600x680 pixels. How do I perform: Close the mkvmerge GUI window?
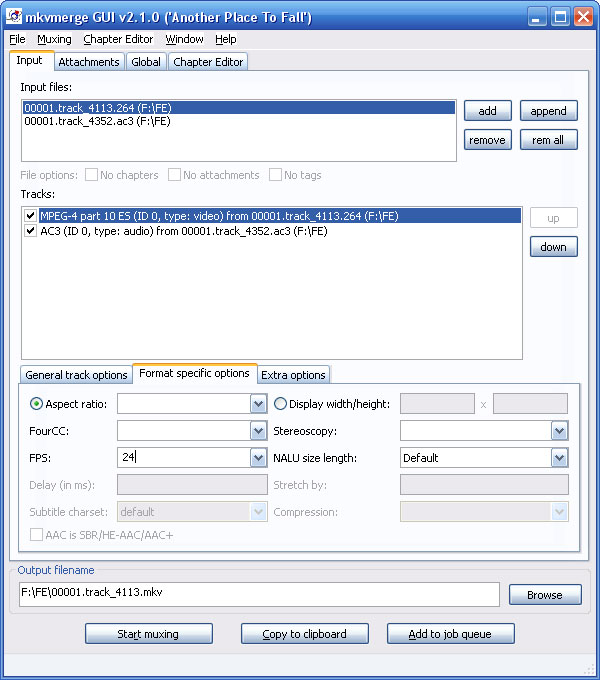pyautogui.click(x=584, y=17)
